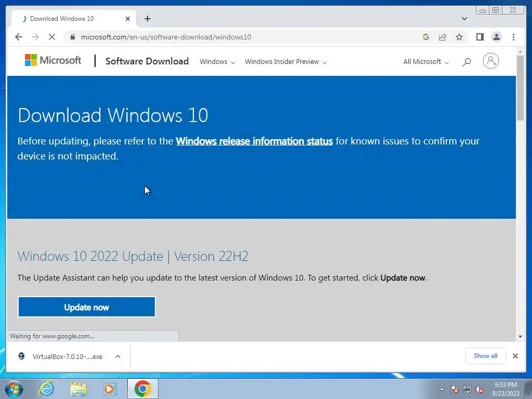Open the network status tray icon
Image resolution: width=532 pixels, height=399 pixels.
[x=467, y=389]
